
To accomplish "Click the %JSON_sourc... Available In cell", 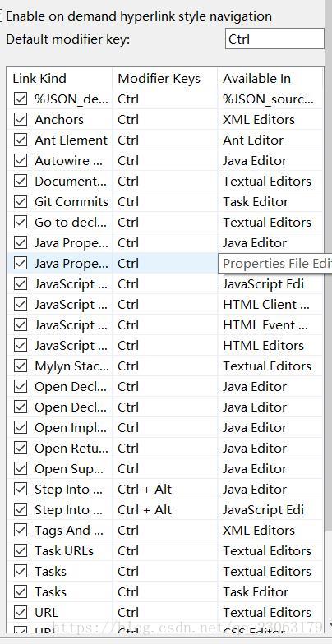I will click(x=268, y=99).
